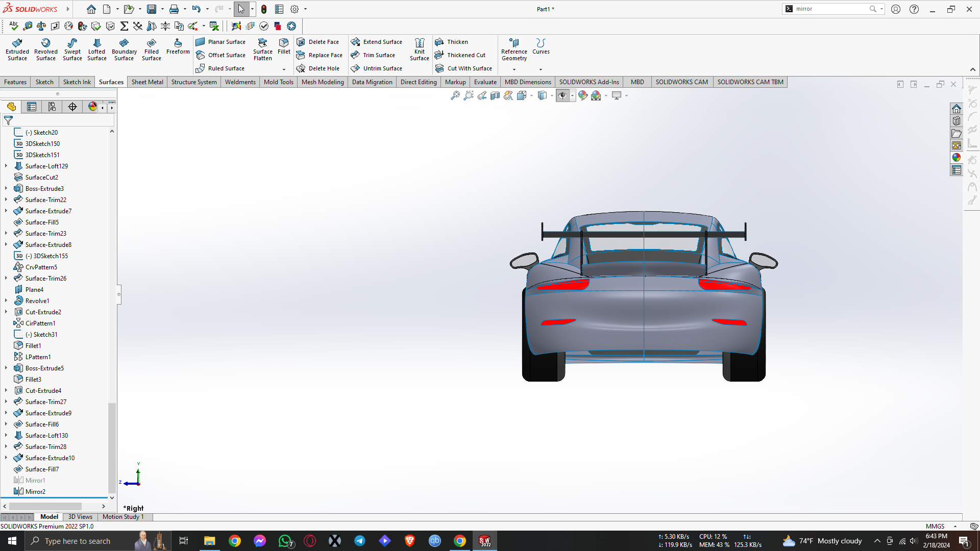Open the PropertyManager tab icon

point(32,107)
